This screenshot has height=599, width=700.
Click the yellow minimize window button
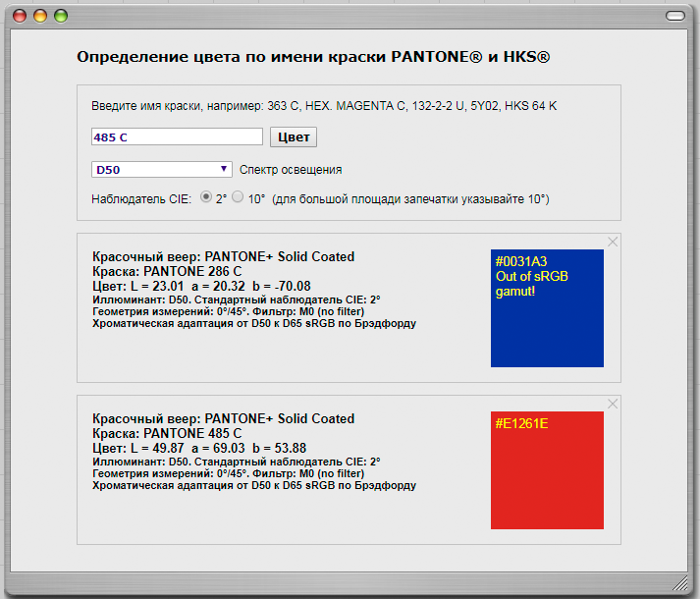40,16
